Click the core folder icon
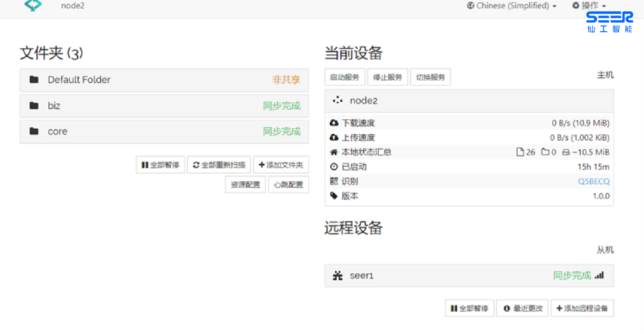The height and width of the screenshot is (334, 644). pyautogui.click(x=34, y=132)
